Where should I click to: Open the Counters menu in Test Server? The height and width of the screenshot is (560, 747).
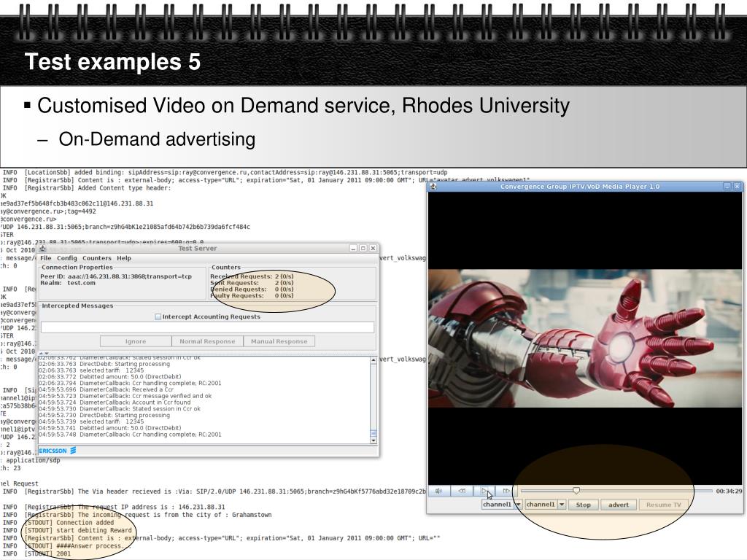[97, 258]
